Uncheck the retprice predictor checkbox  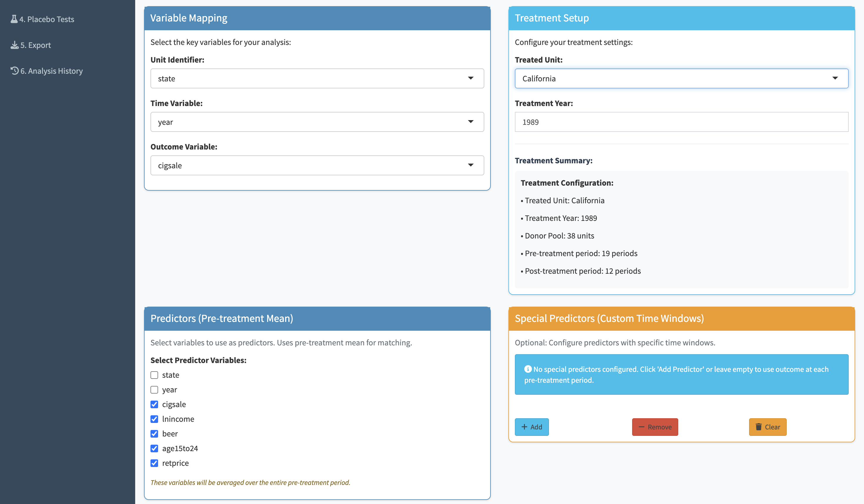point(154,463)
